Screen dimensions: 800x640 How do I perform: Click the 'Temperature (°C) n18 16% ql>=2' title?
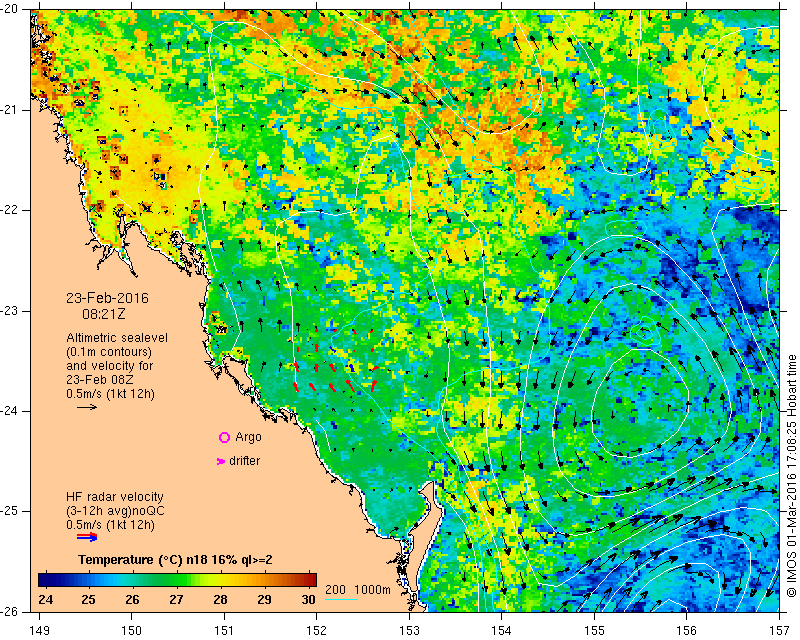pos(175,560)
